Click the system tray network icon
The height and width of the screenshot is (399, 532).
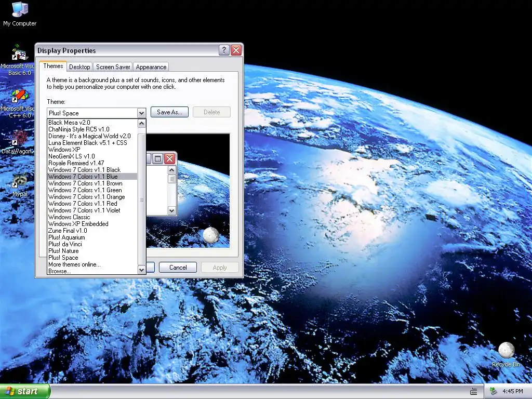[x=493, y=391]
